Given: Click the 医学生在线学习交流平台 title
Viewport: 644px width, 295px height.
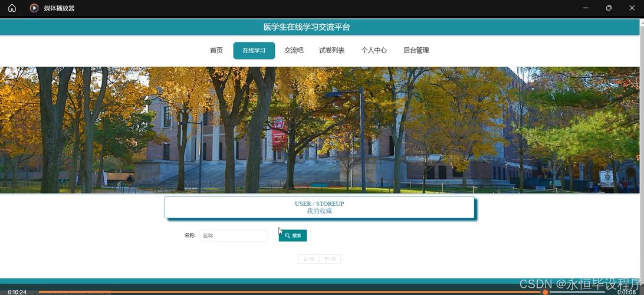Looking at the screenshot, I should (x=307, y=27).
